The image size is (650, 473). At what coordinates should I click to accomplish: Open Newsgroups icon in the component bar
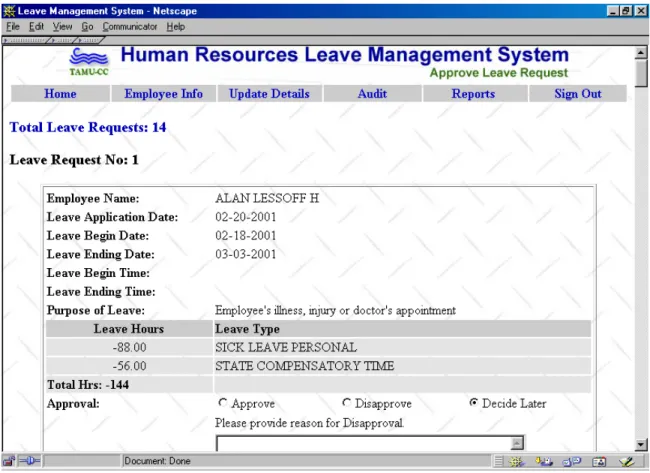pyautogui.click(x=572, y=461)
